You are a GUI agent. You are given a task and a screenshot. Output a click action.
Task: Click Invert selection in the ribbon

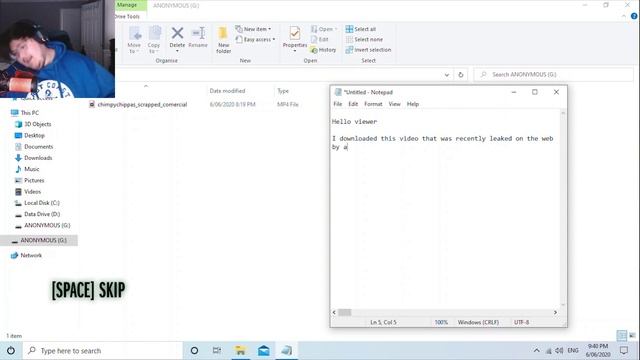tap(368, 50)
